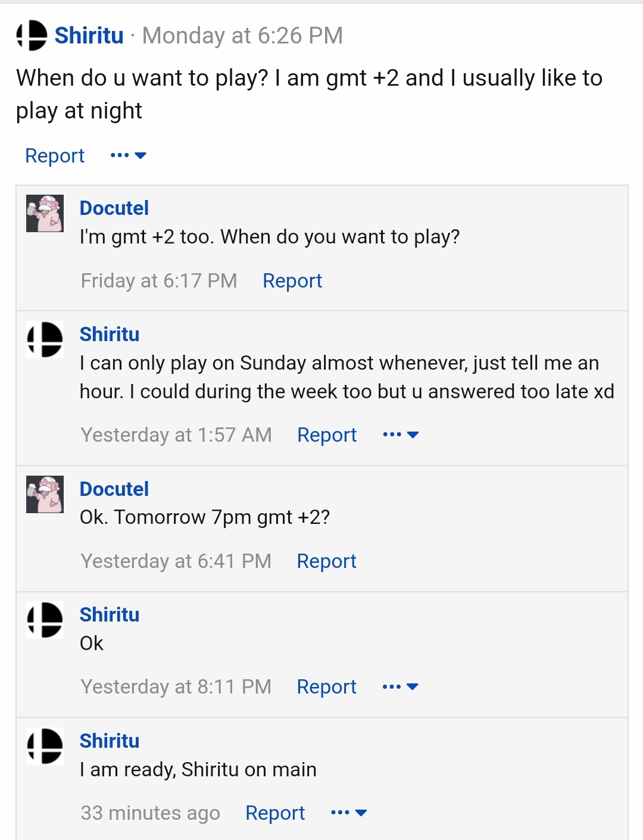Open Docutel profile name on first comment
This screenshot has height=840, width=643.
(x=114, y=208)
